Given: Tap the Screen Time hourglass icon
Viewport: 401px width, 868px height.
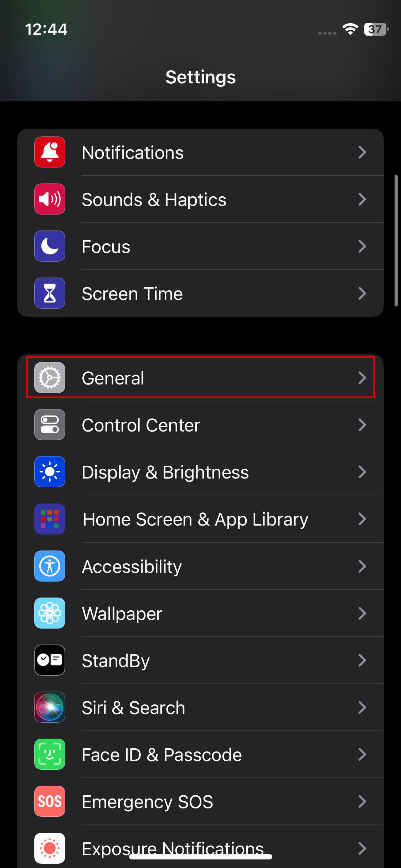Looking at the screenshot, I should tap(50, 293).
